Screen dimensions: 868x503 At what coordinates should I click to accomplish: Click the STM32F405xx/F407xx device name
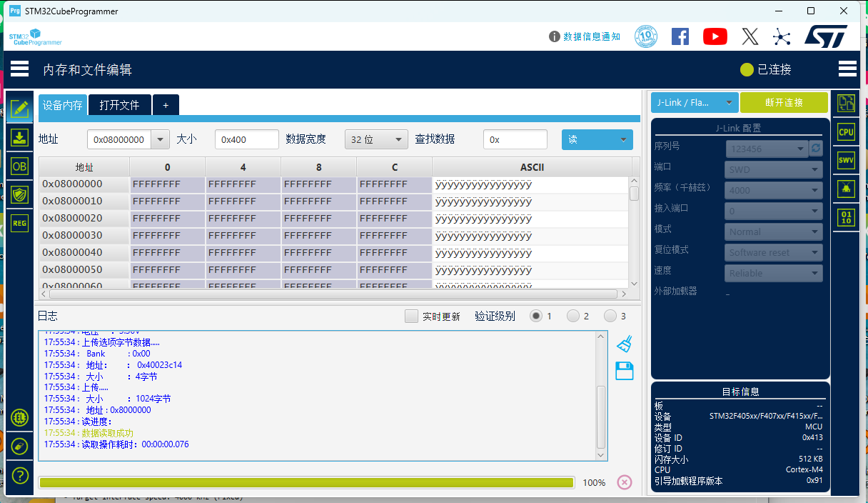click(x=766, y=416)
